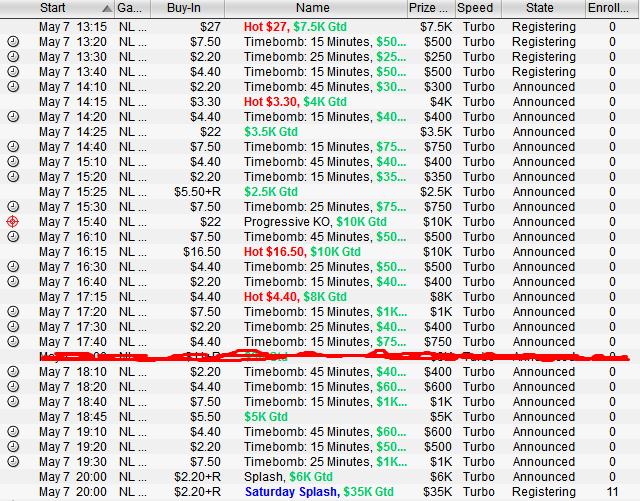
Task: Click the clock icon on the 18:40 Timebomb row
Action: pyautogui.click(x=13, y=402)
